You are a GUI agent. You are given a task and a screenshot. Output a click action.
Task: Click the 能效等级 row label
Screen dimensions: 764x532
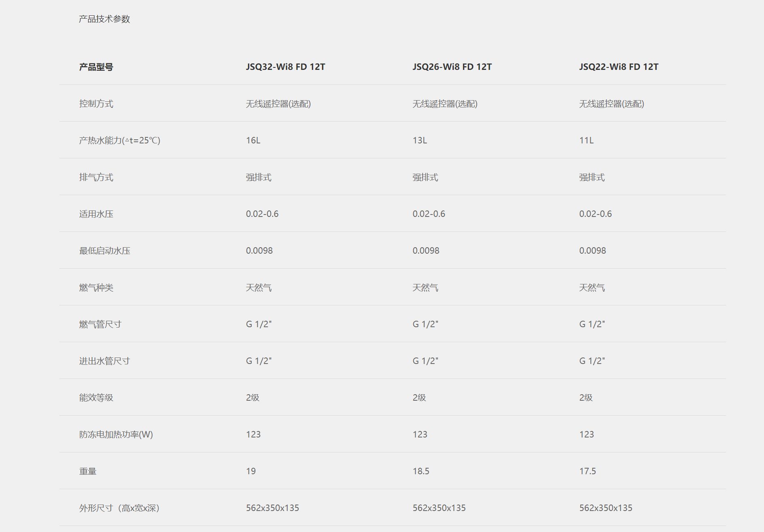click(96, 398)
